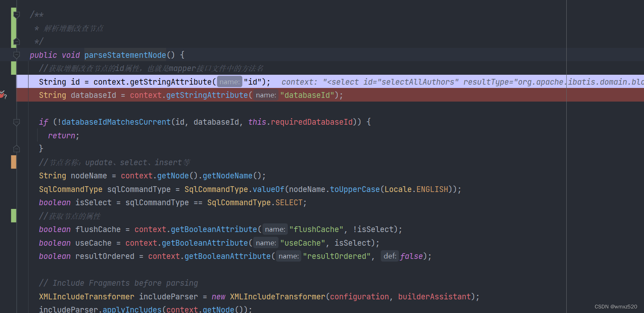644x313 pixels.
Task: Collapse the javadoc comment fold marker
Action: 17,15
